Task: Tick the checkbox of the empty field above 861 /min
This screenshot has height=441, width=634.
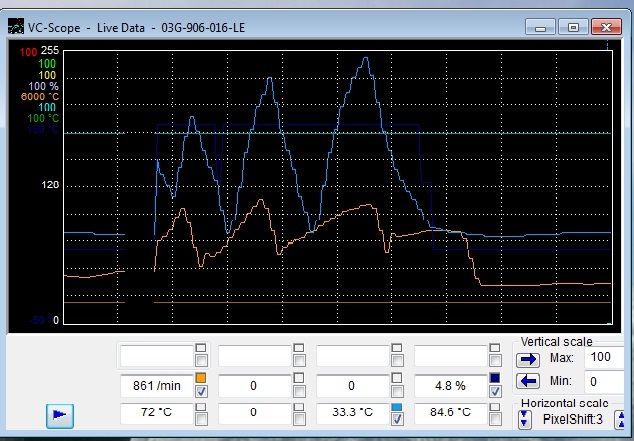Action: [201, 360]
